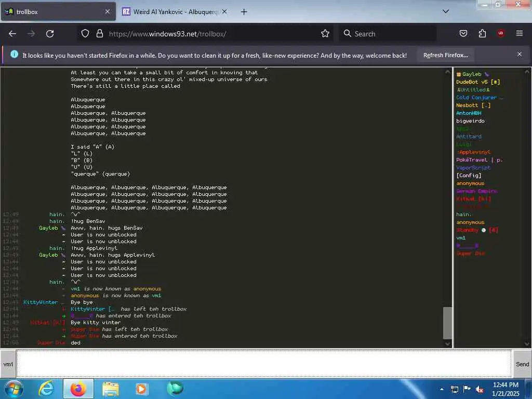Open a new tab with the plus button

click(244, 12)
